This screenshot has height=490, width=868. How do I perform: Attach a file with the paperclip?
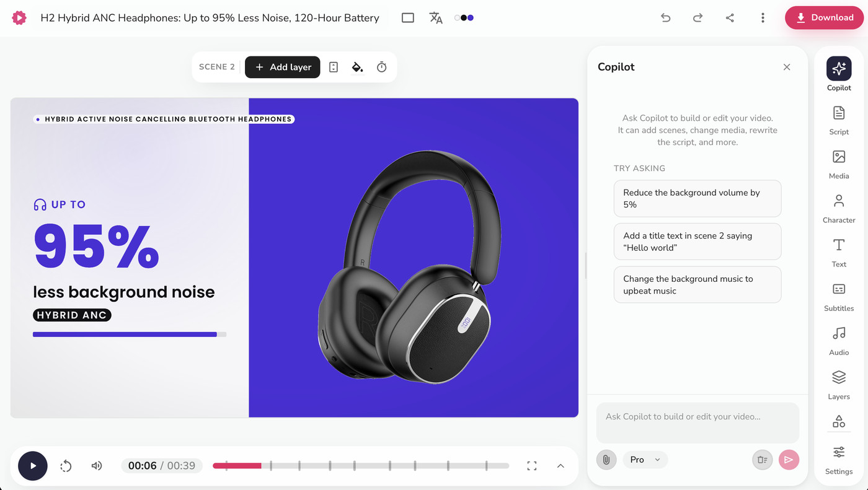(606, 460)
